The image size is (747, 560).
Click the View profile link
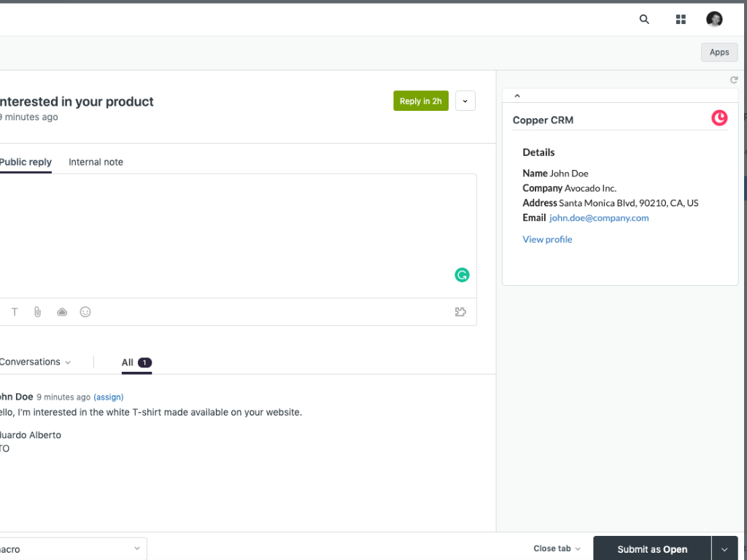pyautogui.click(x=547, y=239)
